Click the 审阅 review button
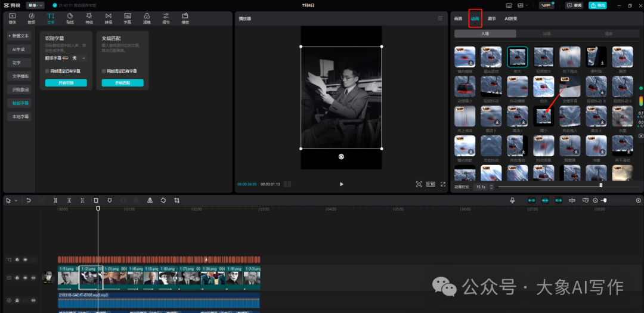This screenshot has width=644, height=313. pos(575,5)
